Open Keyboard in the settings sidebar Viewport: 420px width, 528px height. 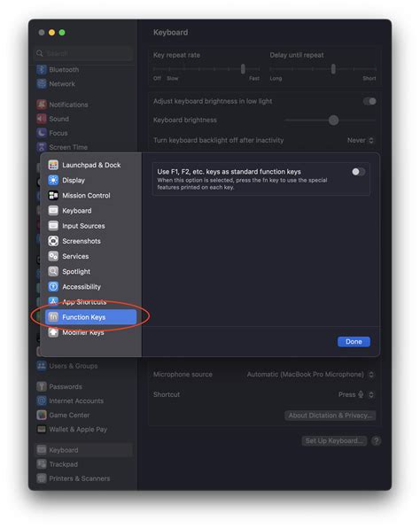[84, 450]
